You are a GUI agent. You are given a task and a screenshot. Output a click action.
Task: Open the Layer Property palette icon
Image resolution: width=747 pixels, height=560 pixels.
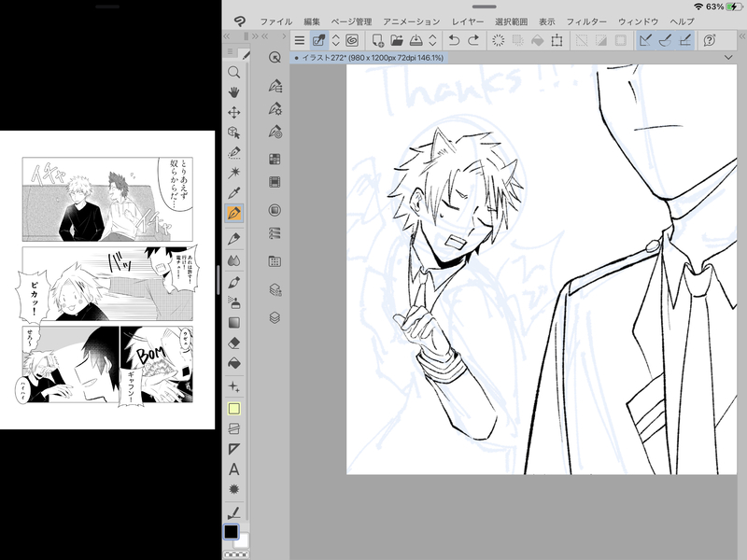point(275,289)
